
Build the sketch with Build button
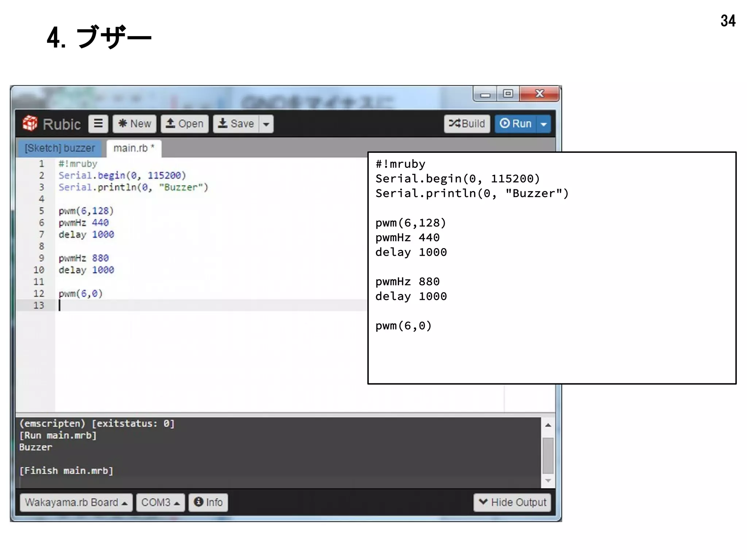click(467, 124)
